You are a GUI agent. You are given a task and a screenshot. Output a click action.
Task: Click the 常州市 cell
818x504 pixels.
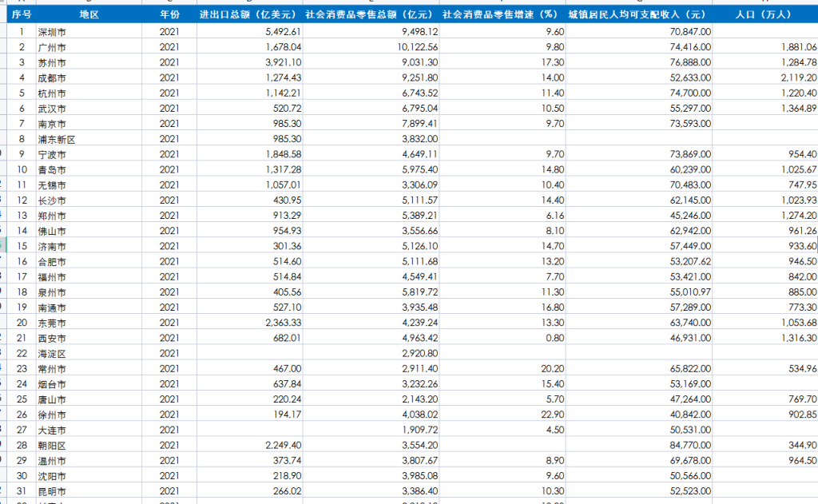tap(89, 369)
